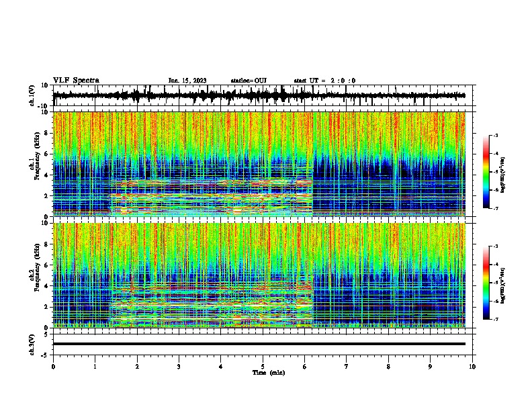Click the ch.1 waveform trace panel

coord(263,95)
